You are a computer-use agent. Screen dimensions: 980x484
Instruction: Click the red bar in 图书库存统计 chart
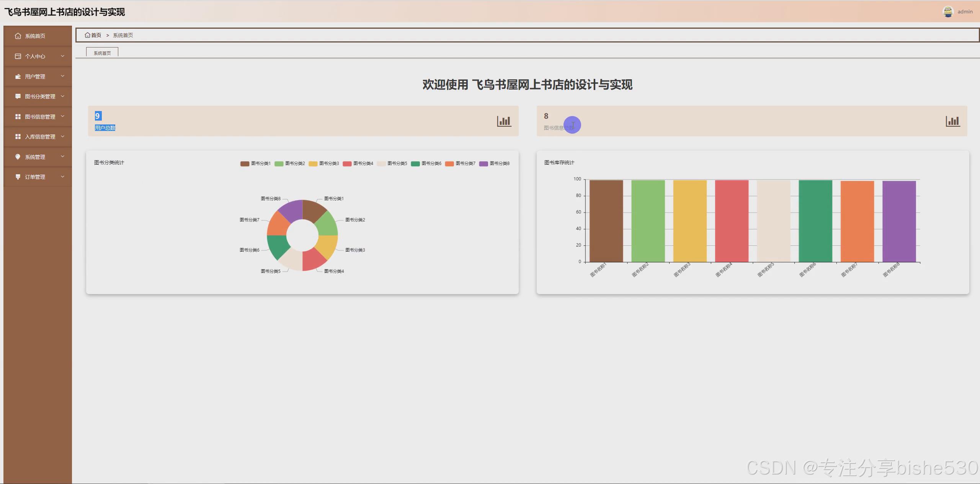(x=732, y=221)
